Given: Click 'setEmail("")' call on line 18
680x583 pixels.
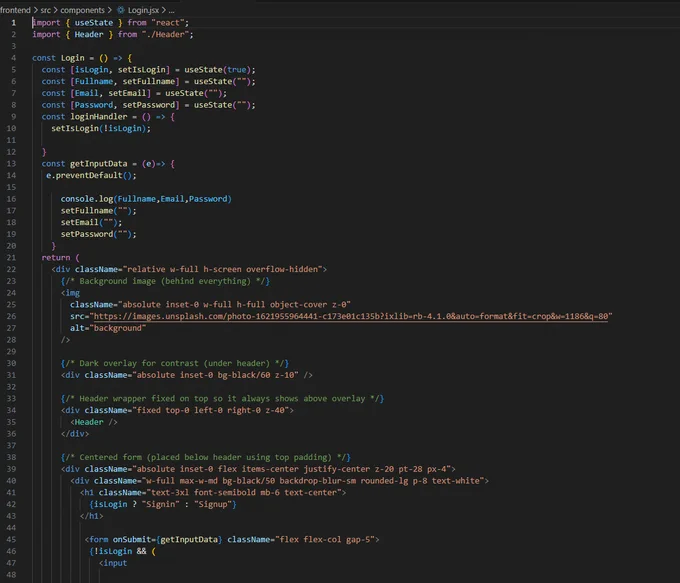Looking at the screenshot, I should tap(89, 222).
